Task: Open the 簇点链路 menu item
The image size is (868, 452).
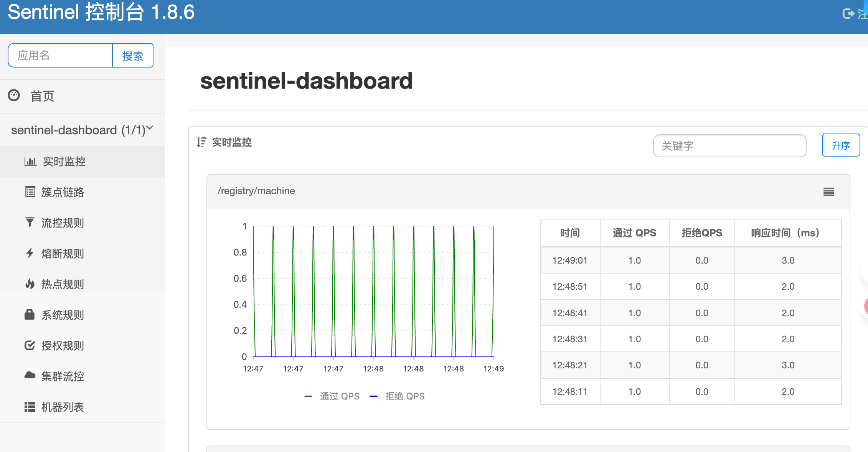Action: tap(83, 192)
